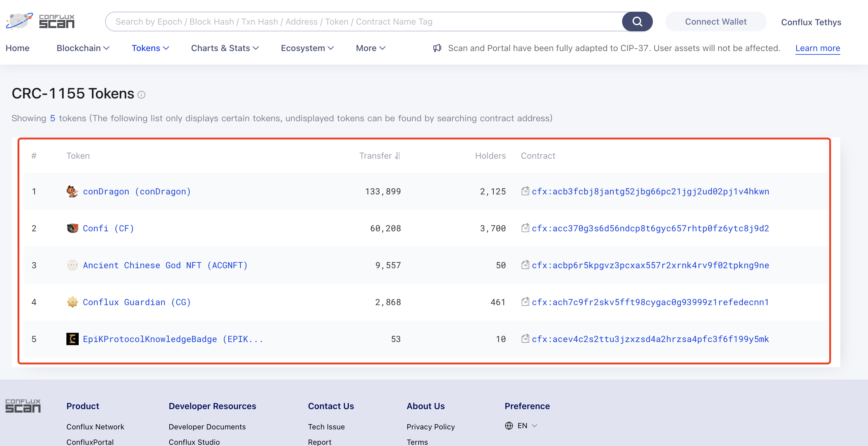Screen dimensions: 868x446
Task: Expand the Blockchain menu
Action: (x=83, y=48)
